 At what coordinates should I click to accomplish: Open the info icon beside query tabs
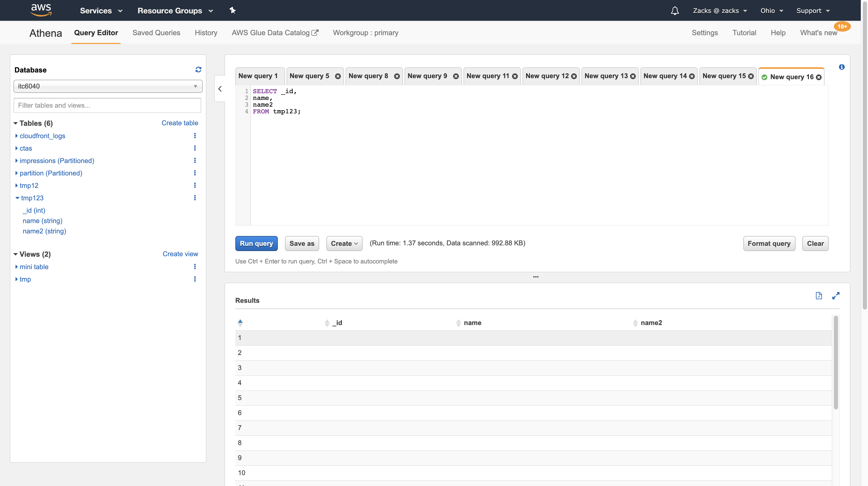[x=841, y=67]
